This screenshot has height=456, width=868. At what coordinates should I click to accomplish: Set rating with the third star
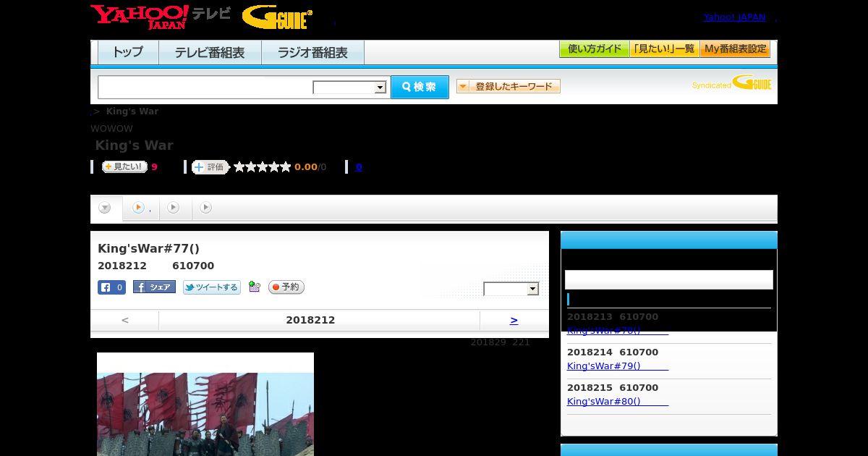click(x=263, y=167)
